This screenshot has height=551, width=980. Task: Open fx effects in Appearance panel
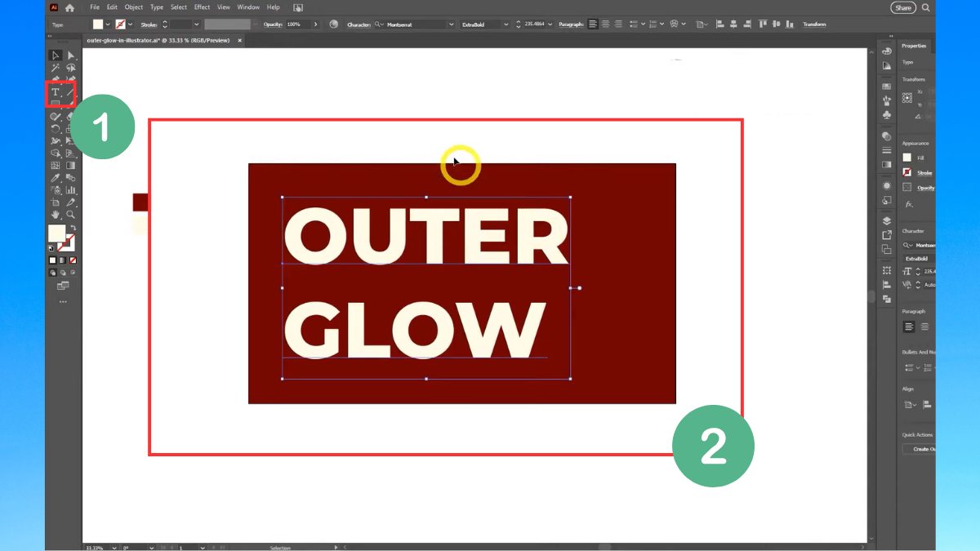click(x=908, y=204)
